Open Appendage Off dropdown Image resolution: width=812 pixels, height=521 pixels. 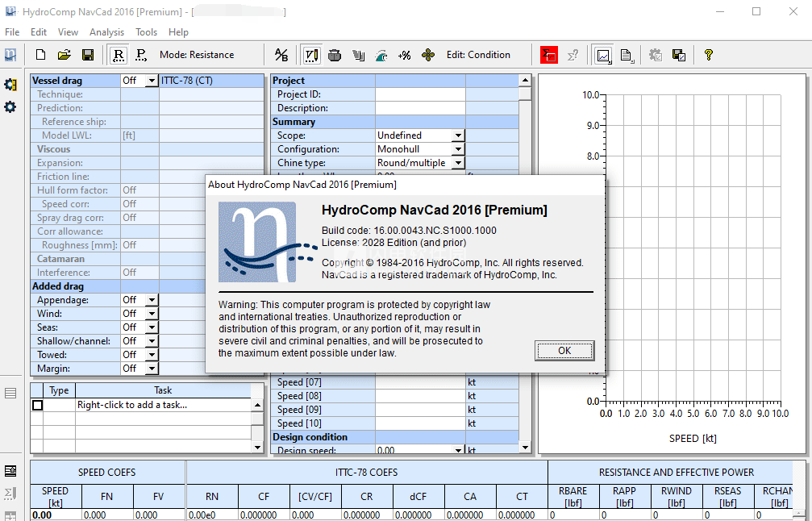click(152, 300)
